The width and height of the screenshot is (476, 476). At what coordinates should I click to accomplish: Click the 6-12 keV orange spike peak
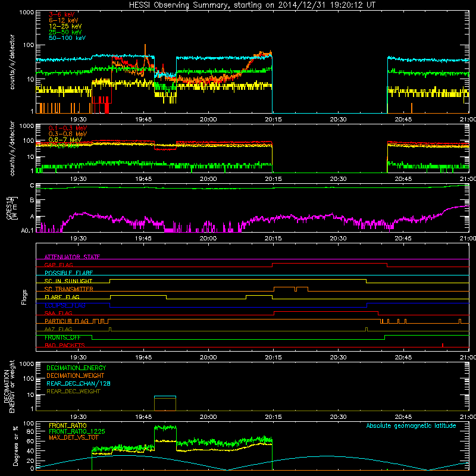(x=145, y=45)
